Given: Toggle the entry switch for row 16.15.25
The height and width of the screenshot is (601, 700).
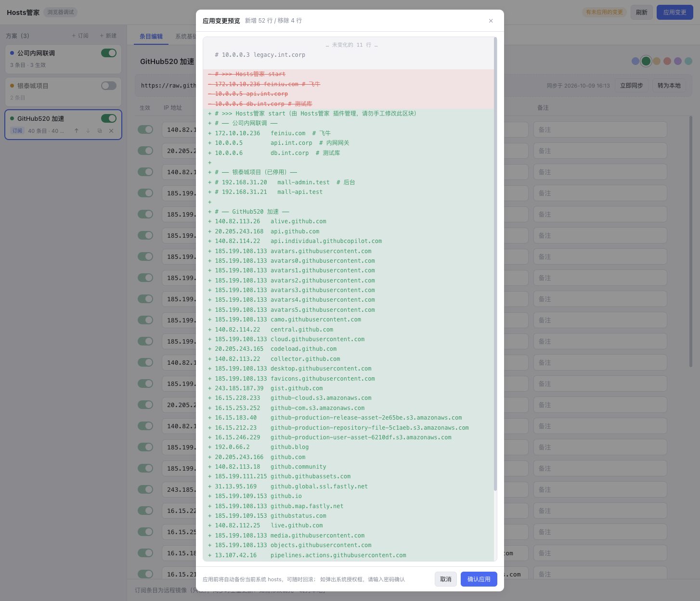Looking at the screenshot, I should [x=145, y=532].
